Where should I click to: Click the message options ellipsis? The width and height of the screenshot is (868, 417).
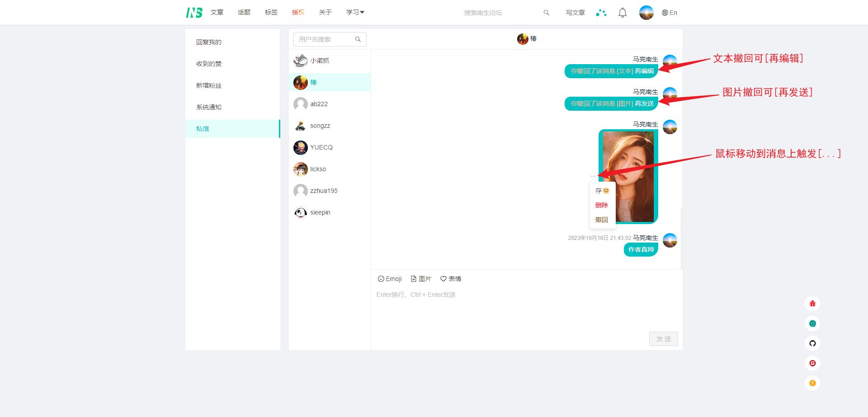593,176
